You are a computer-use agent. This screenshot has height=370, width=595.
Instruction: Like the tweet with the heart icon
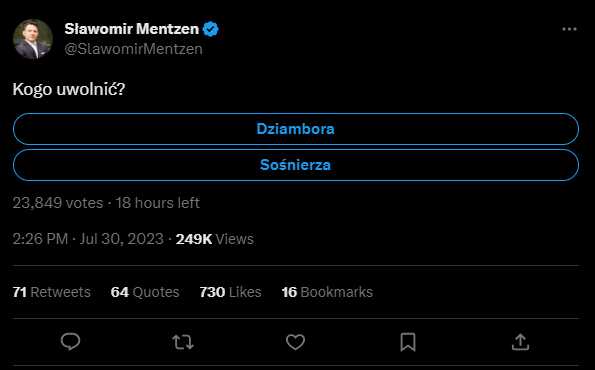[x=295, y=342]
